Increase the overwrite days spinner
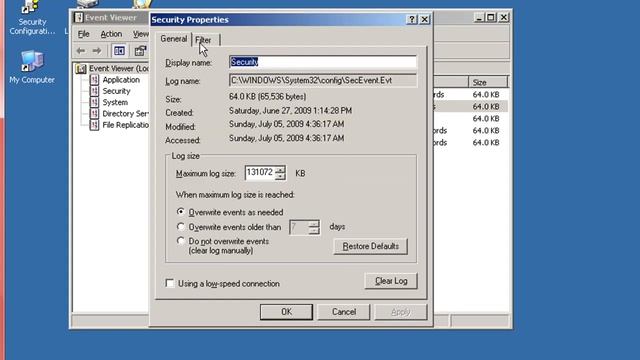This screenshot has height=360, width=640. coord(314,224)
